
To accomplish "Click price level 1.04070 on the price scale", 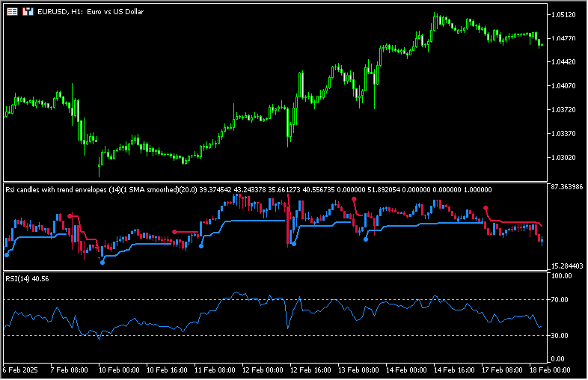I will point(563,86).
